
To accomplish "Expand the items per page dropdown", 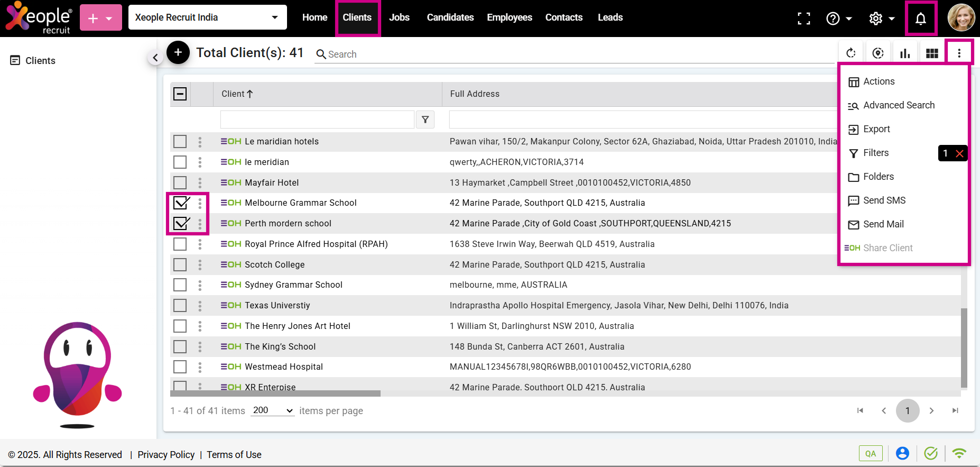I will [x=273, y=410].
